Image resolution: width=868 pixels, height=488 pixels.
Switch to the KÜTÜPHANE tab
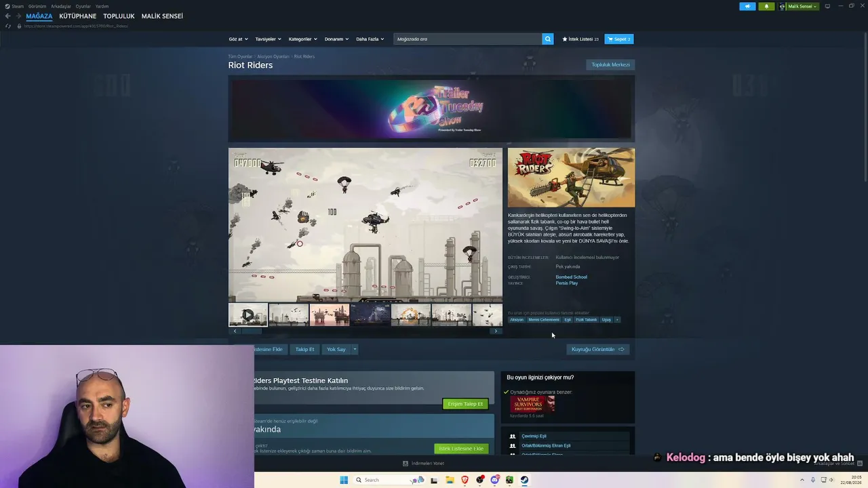click(x=78, y=16)
